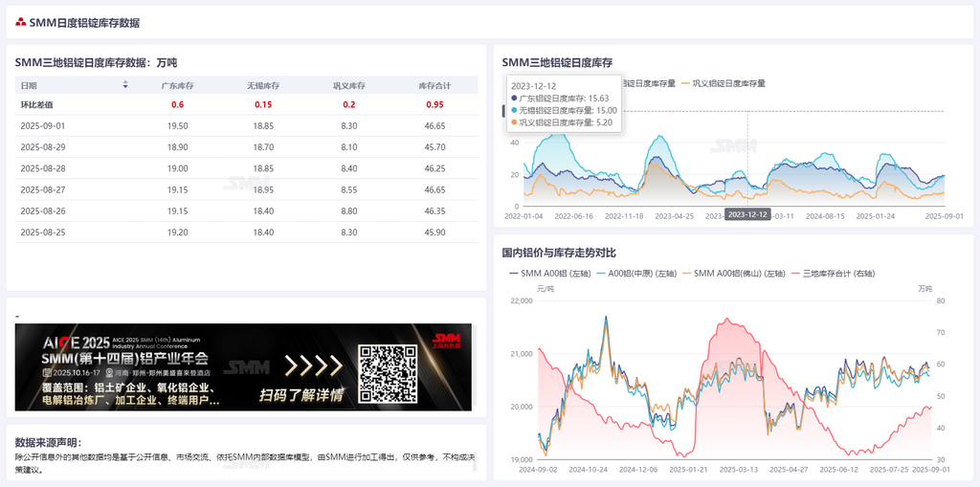
Task: Select the 2025-08-26 date row
Action: coord(246,210)
